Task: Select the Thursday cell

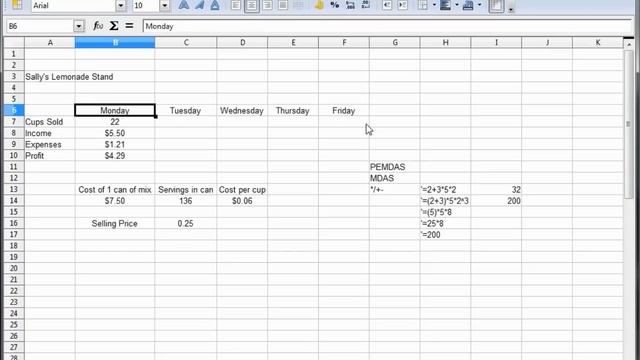Action: pyautogui.click(x=293, y=111)
